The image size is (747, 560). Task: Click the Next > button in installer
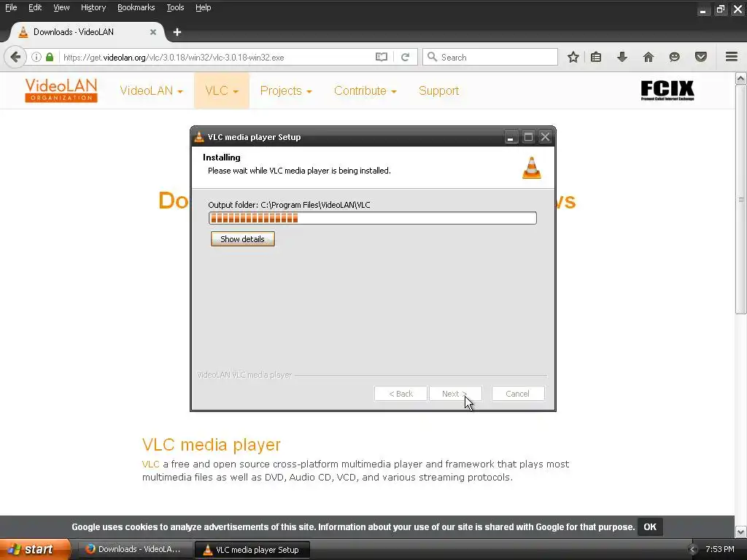455,394
